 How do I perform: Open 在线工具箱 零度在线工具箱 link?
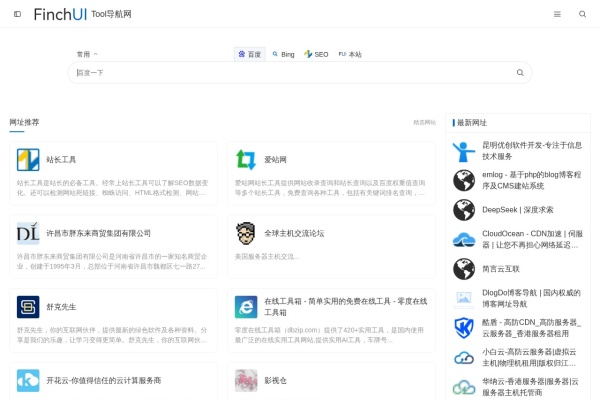coord(346,307)
